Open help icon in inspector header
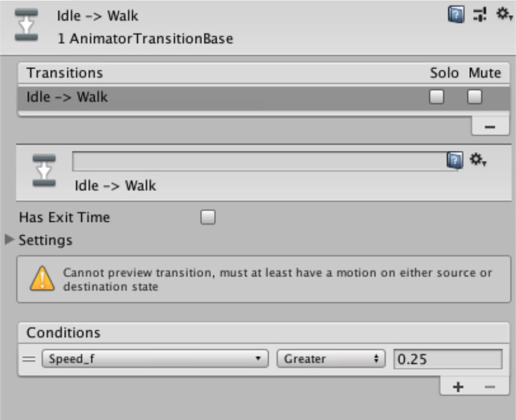Viewport: 516px width, 420px height. click(x=456, y=15)
